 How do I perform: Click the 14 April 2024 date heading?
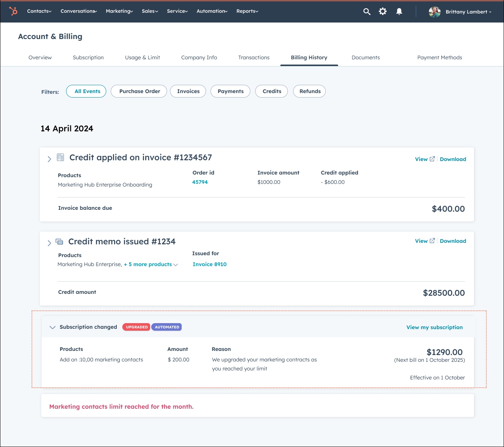click(x=67, y=128)
